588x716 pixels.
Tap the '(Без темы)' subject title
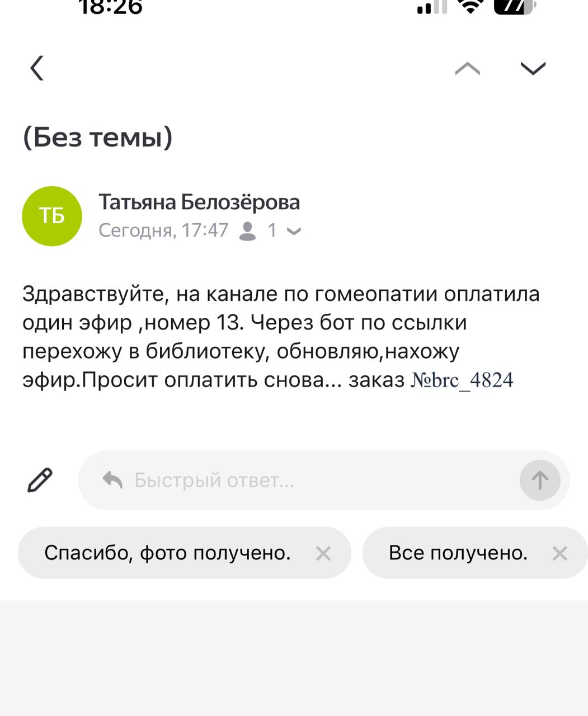98,137
